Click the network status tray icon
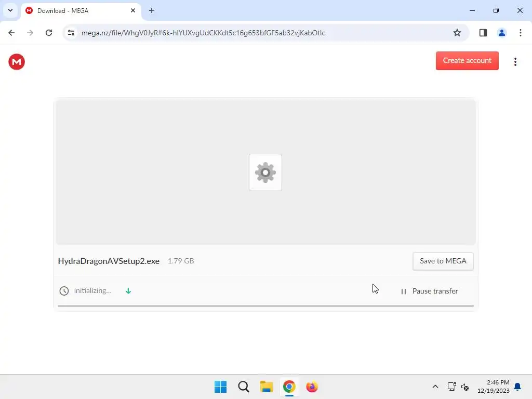 pos(451,387)
